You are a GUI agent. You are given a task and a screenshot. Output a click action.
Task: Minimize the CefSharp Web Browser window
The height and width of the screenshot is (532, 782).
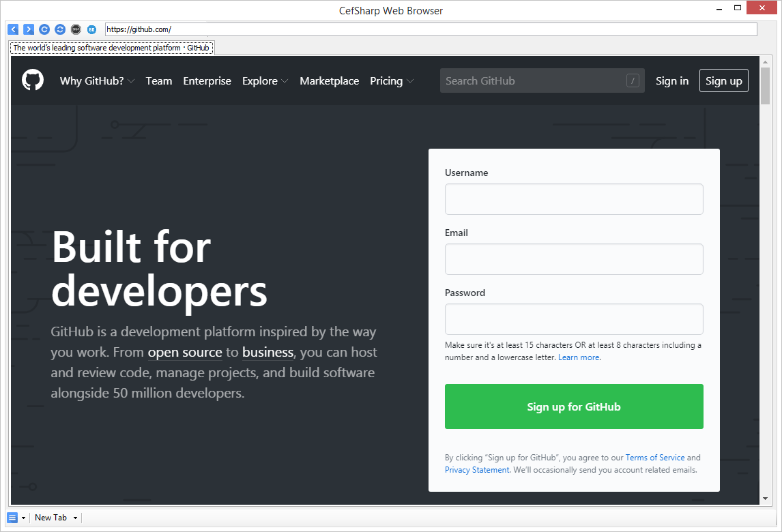pyautogui.click(x=719, y=8)
